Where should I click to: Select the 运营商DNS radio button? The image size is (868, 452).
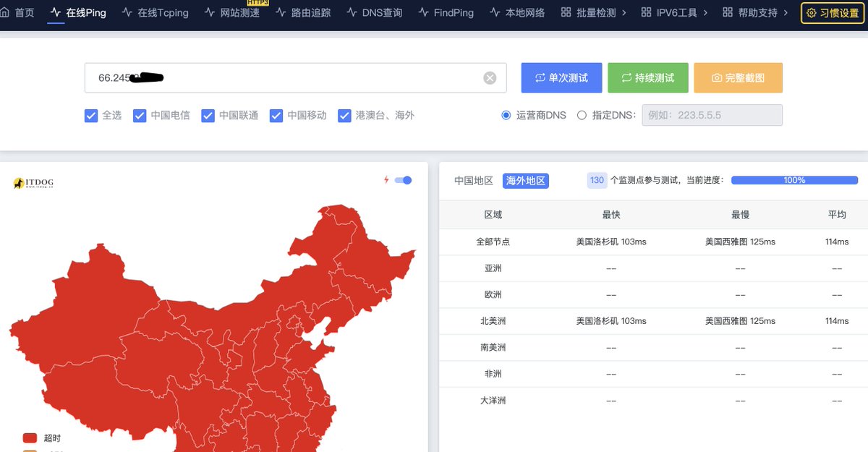click(506, 115)
